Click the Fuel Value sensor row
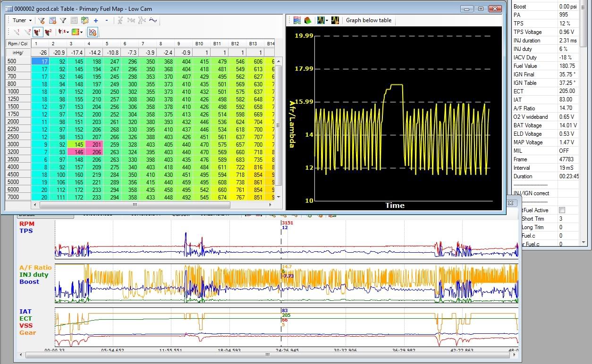 [x=545, y=66]
